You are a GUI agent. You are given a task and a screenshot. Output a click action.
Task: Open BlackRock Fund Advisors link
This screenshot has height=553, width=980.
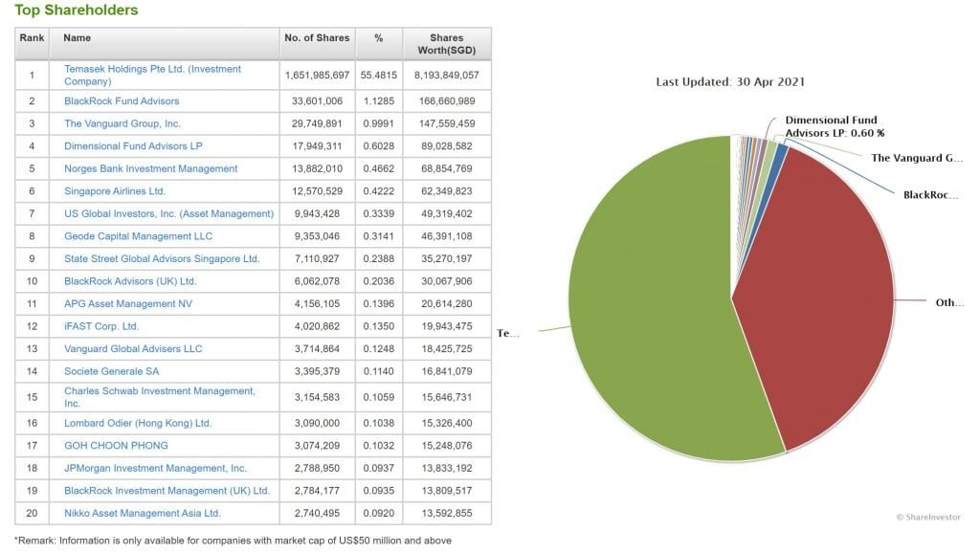(122, 101)
